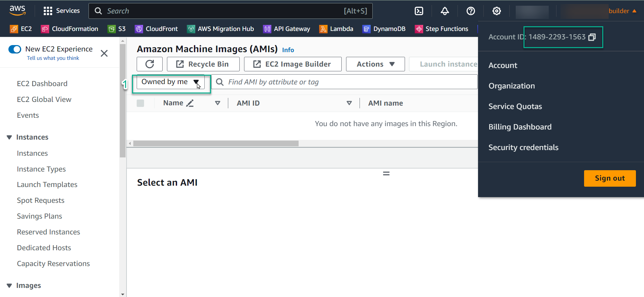Open Account from the user menu
644x297 pixels.
[503, 66]
